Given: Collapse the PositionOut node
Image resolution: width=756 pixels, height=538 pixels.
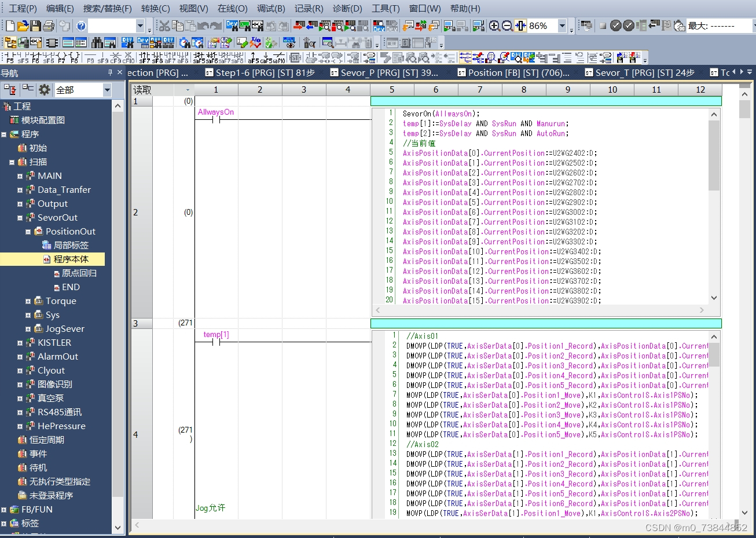Looking at the screenshot, I should click(x=28, y=232).
